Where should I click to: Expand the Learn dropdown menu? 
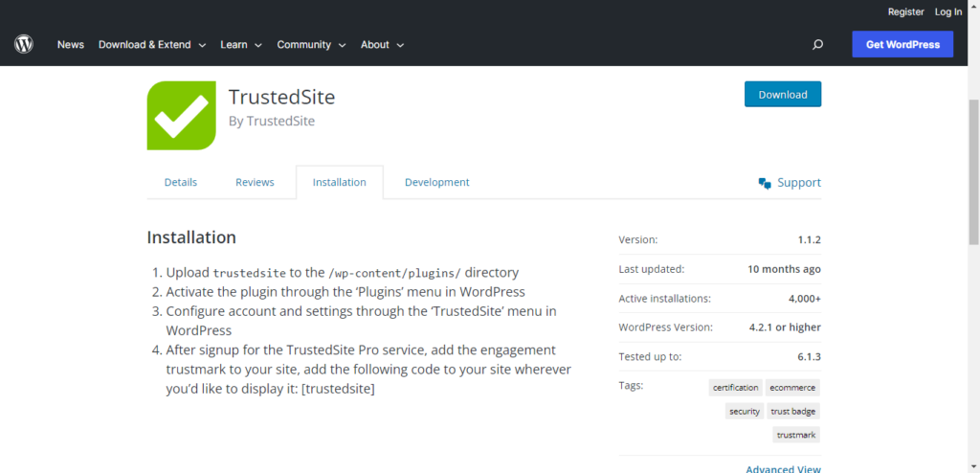[x=241, y=44]
